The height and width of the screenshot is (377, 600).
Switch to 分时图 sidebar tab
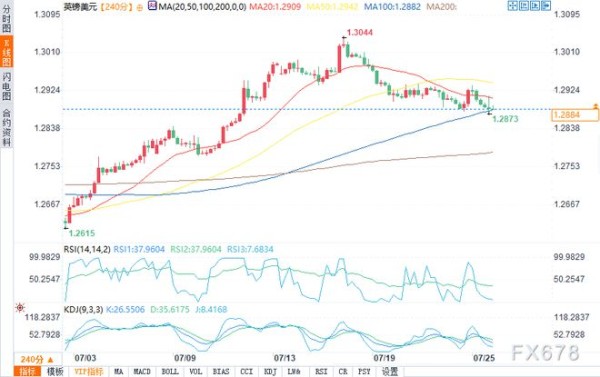(x=6, y=18)
